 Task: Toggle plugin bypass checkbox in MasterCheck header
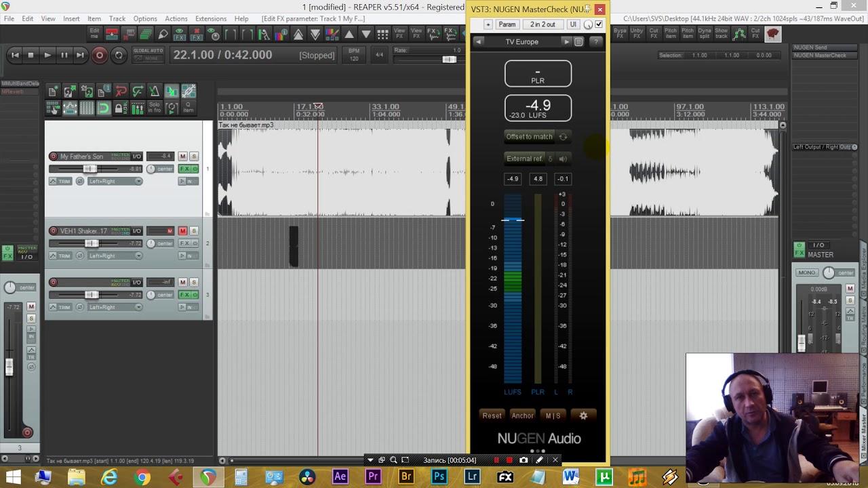point(599,24)
